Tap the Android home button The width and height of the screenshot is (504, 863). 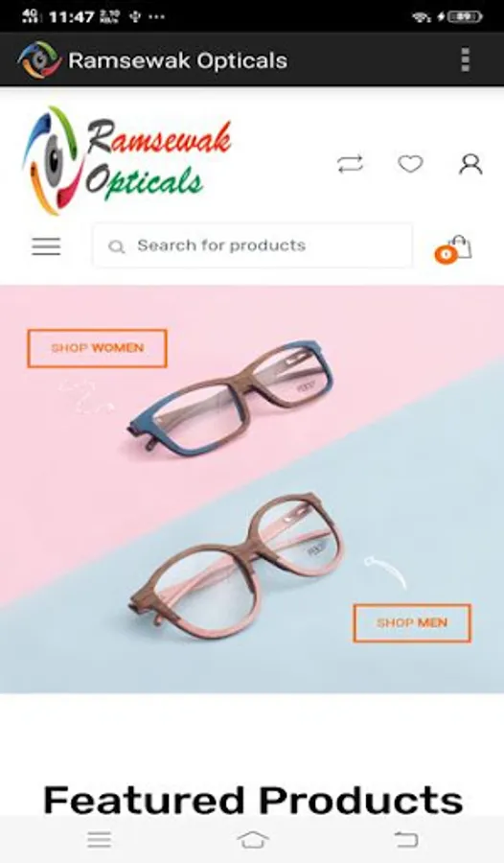253,840
